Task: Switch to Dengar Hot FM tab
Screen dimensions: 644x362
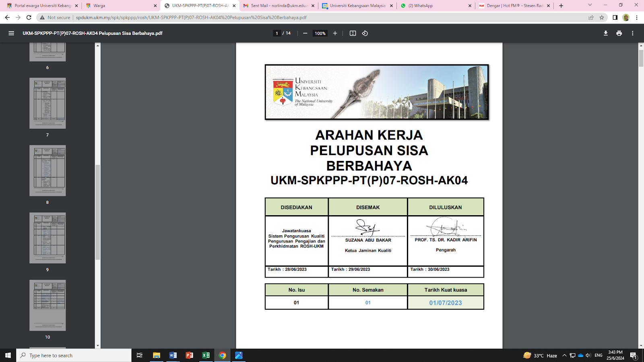Action: click(514, 6)
